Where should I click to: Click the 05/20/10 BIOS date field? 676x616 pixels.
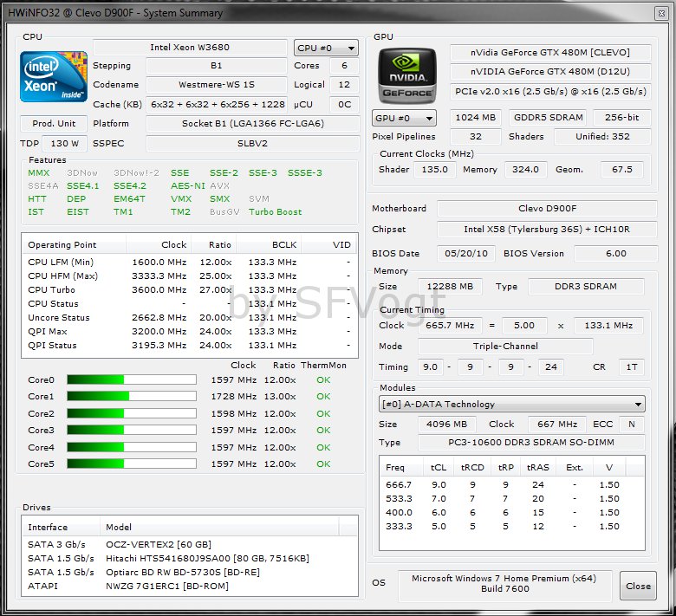[466, 253]
